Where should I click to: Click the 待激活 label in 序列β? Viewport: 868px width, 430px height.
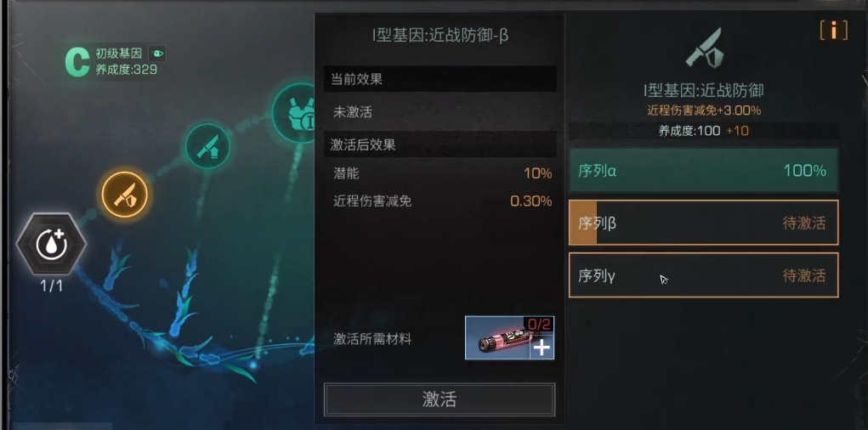tap(803, 223)
